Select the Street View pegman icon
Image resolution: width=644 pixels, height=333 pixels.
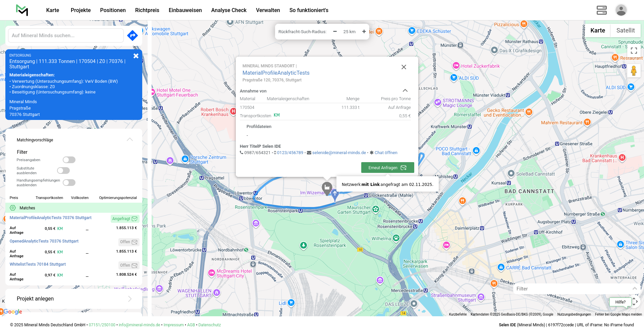click(634, 71)
